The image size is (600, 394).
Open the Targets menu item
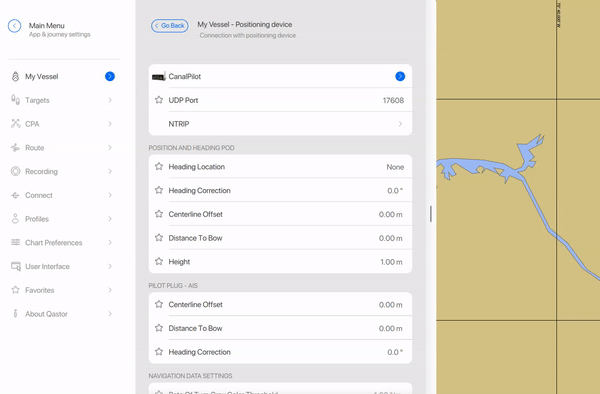coord(63,100)
